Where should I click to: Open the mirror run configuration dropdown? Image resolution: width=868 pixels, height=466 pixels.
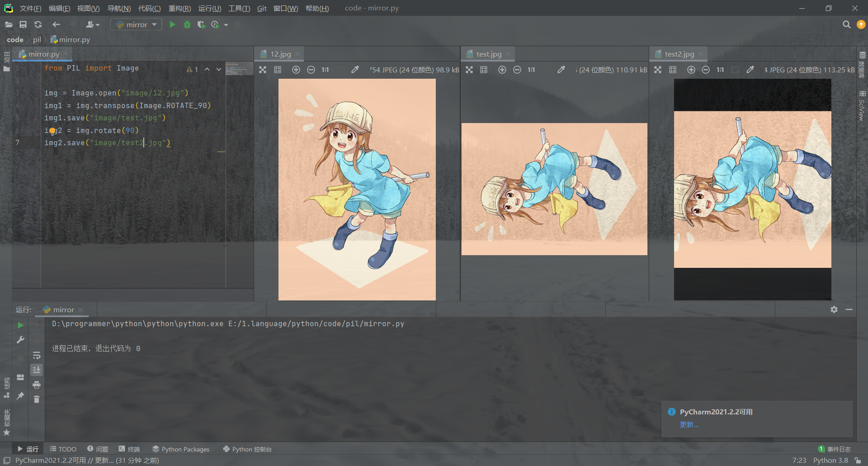pos(137,25)
